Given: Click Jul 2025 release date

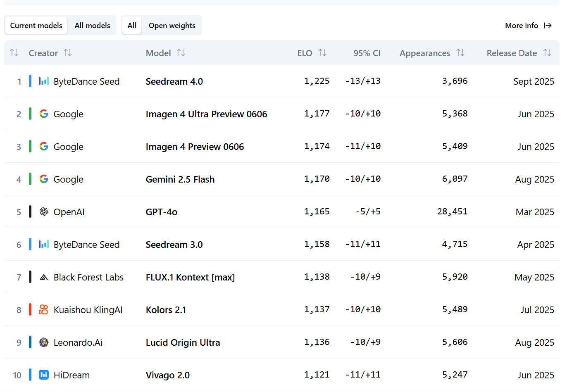Looking at the screenshot, I should pyautogui.click(x=537, y=310).
